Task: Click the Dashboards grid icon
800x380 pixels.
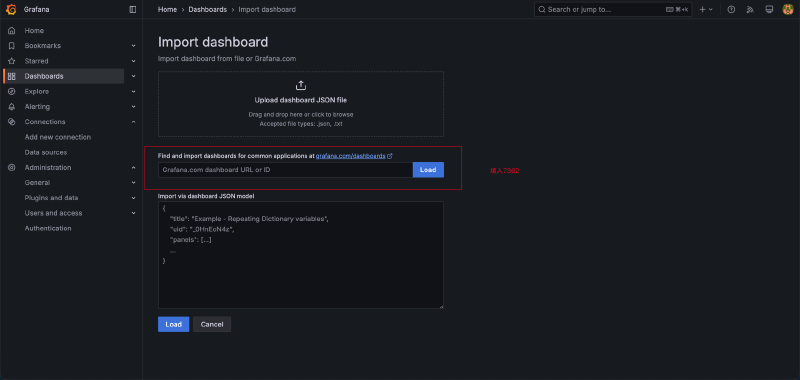Action: pyautogui.click(x=11, y=77)
